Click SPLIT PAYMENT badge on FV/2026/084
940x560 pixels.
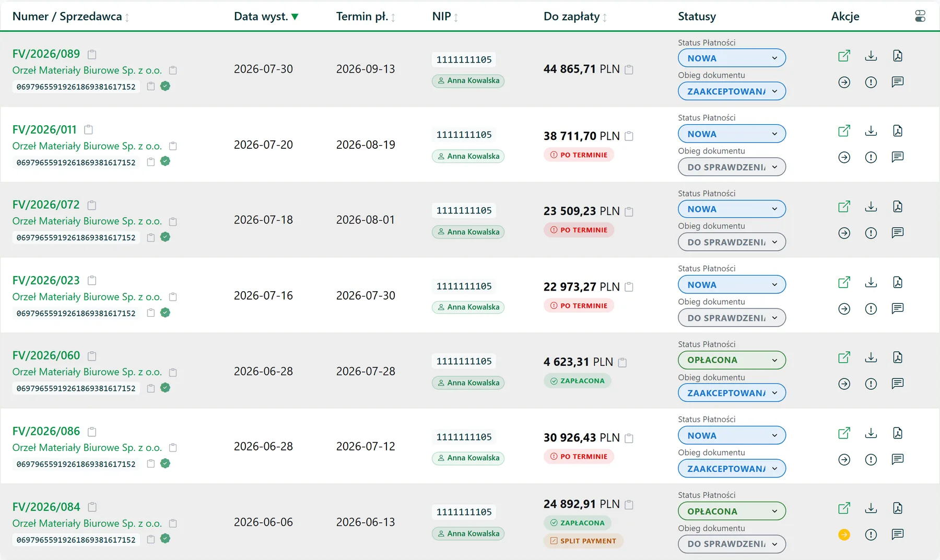[583, 541]
